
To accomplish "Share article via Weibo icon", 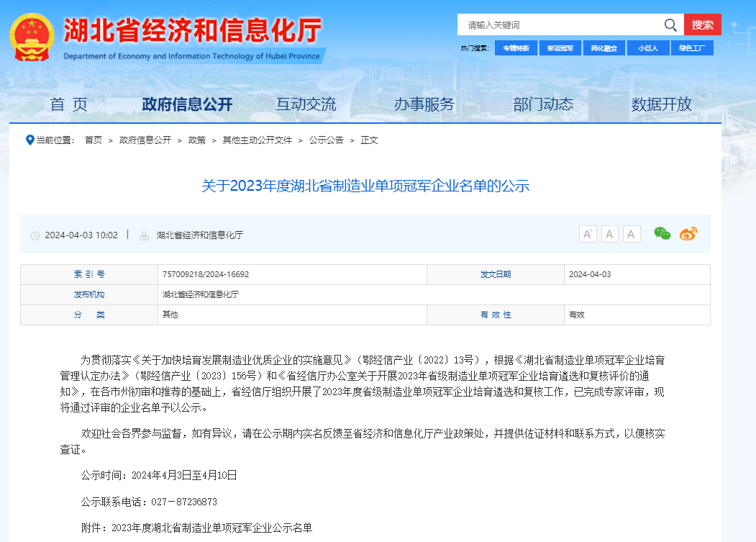I will click(x=688, y=233).
